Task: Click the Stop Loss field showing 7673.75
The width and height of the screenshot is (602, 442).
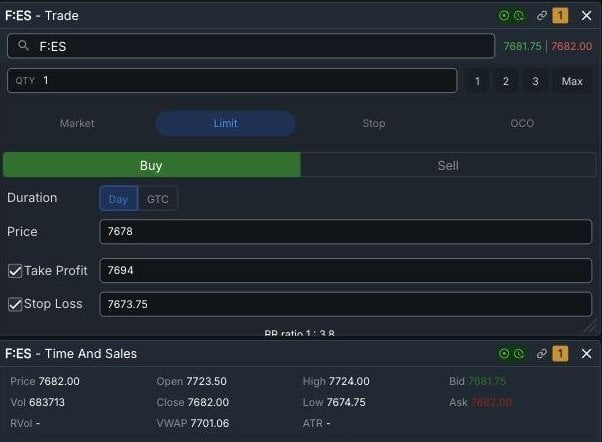Action: tap(346, 304)
